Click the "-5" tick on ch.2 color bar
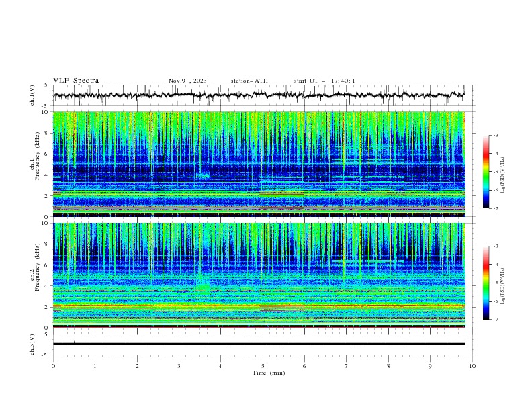The width and height of the screenshot is (532, 411). 495,283
